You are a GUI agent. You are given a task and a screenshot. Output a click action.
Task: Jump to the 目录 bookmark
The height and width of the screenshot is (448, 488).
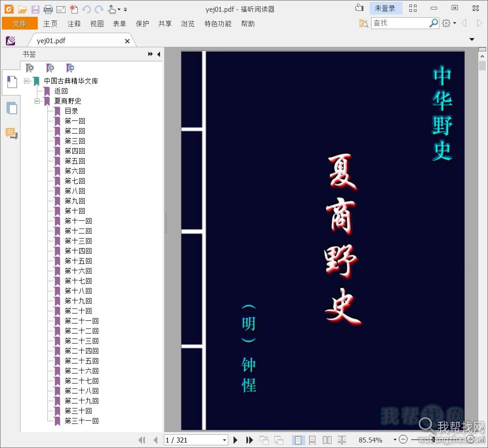click(x=71, y=111)
